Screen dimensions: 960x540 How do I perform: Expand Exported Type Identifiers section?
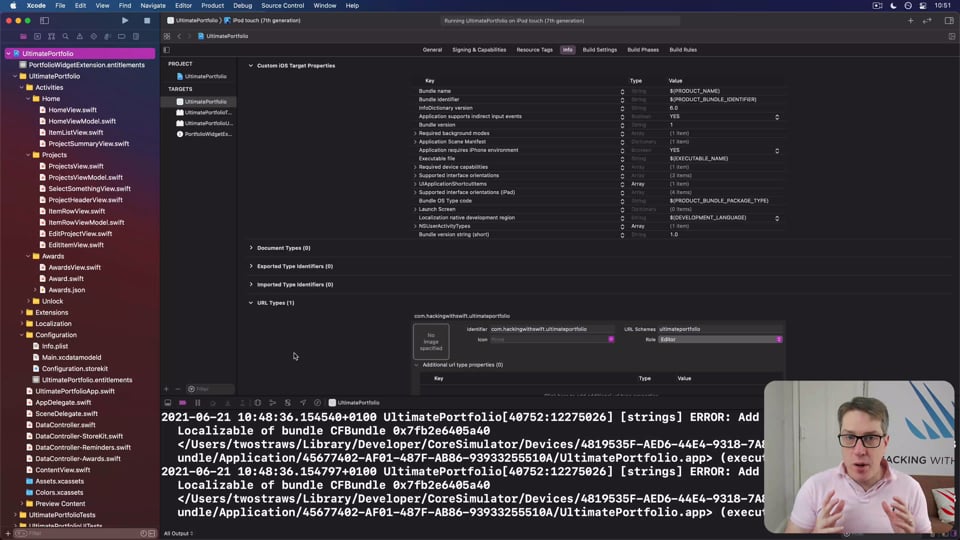(251, 266)
